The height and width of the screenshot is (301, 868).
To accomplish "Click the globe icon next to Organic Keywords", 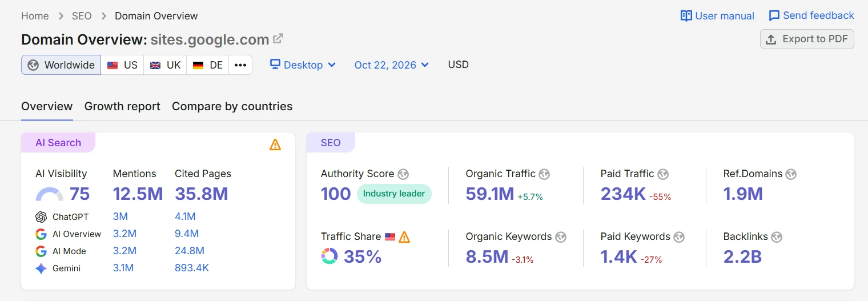I will [x=561, y=237].
